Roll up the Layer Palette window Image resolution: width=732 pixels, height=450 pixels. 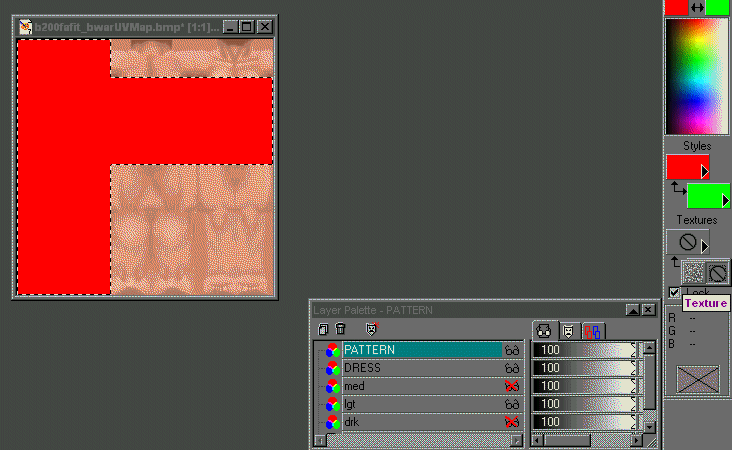click(633, 310)
